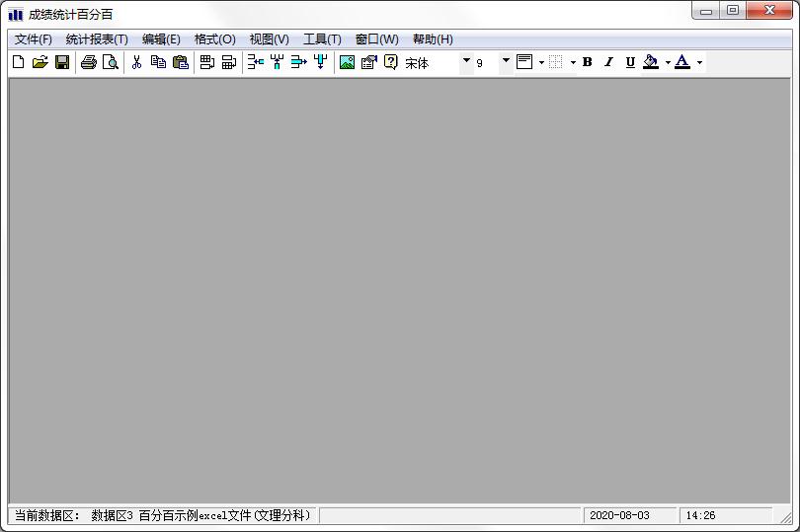The image size is (800, 532).
Task: Click the Insert picture icon
Action: (x=347, y=62)
